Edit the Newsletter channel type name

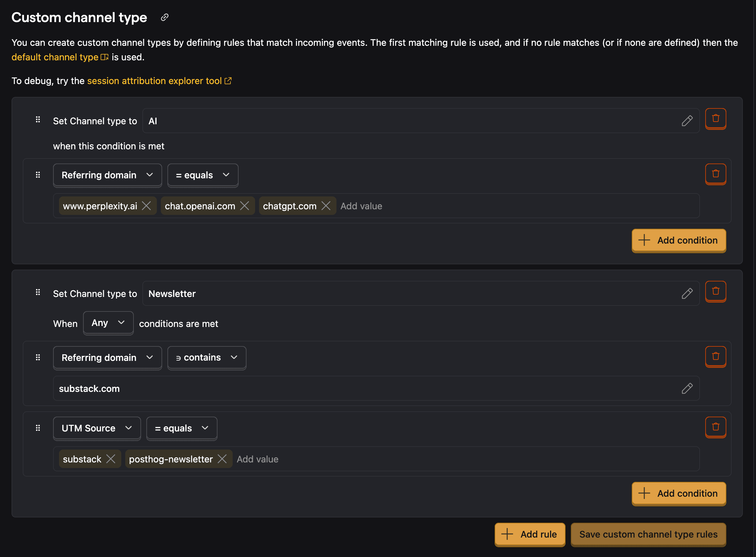(x=687, y=293)
